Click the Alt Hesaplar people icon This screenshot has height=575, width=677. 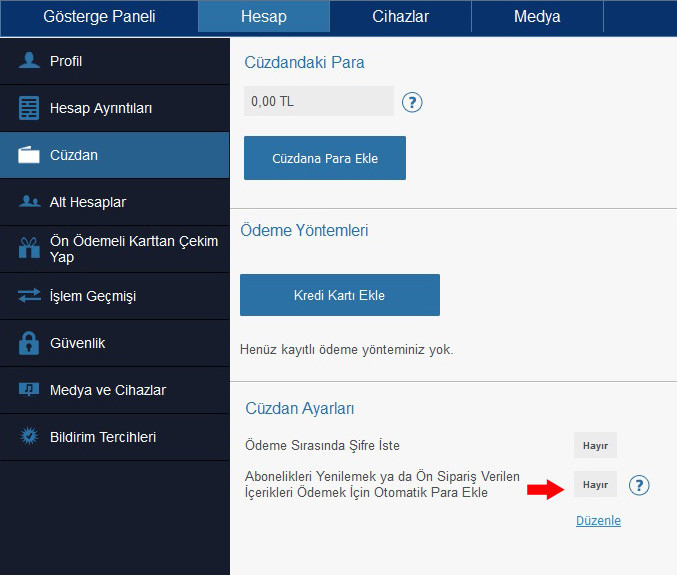30,202
